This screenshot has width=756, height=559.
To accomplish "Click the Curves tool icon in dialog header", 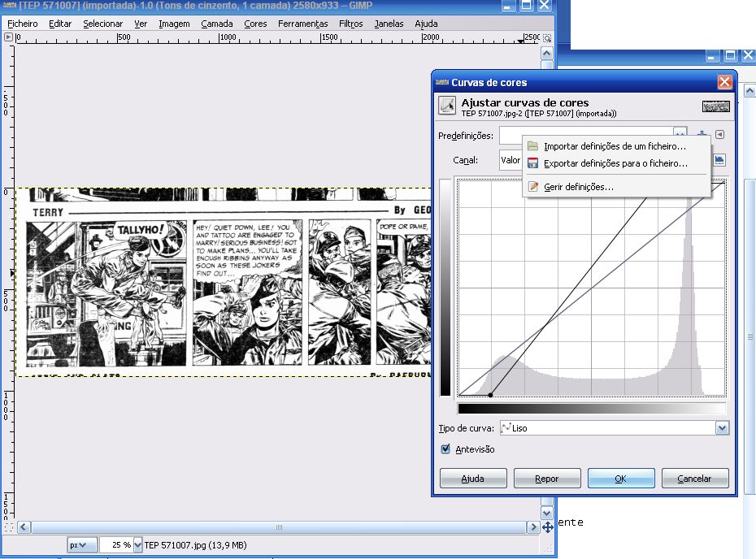I will (447, 105).
